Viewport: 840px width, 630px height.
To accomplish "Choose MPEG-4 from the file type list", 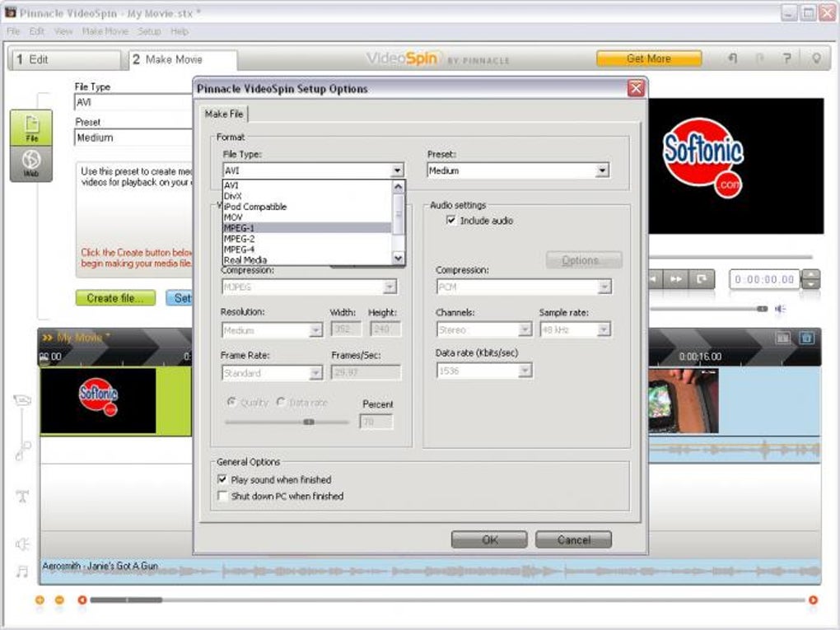I will [x=307, y=250].
